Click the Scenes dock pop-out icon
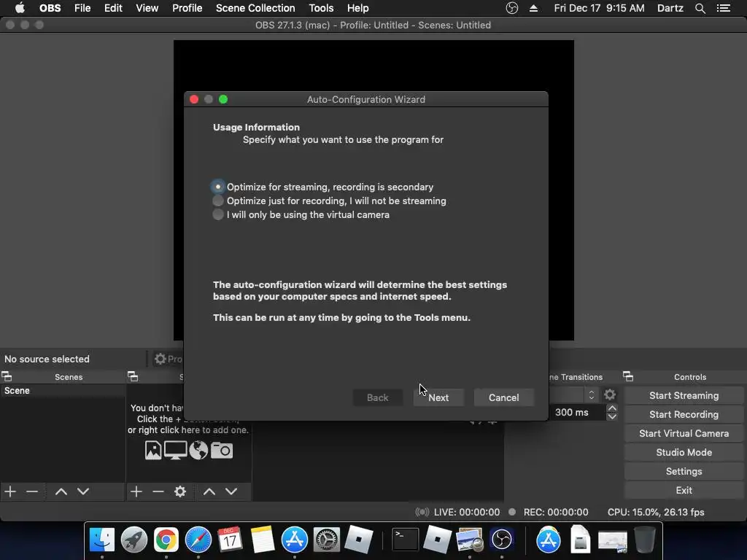 click(7, 377)
